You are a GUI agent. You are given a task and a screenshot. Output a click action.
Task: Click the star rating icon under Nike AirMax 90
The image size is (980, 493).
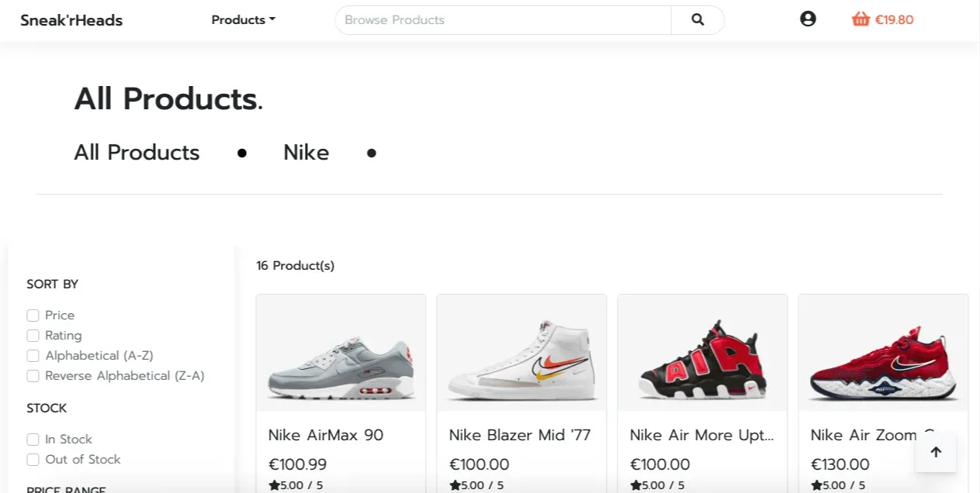[x=274, y=485]
